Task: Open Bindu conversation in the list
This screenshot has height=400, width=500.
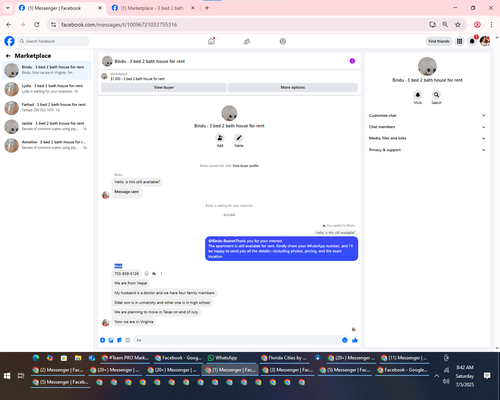Action: (47, 70)
